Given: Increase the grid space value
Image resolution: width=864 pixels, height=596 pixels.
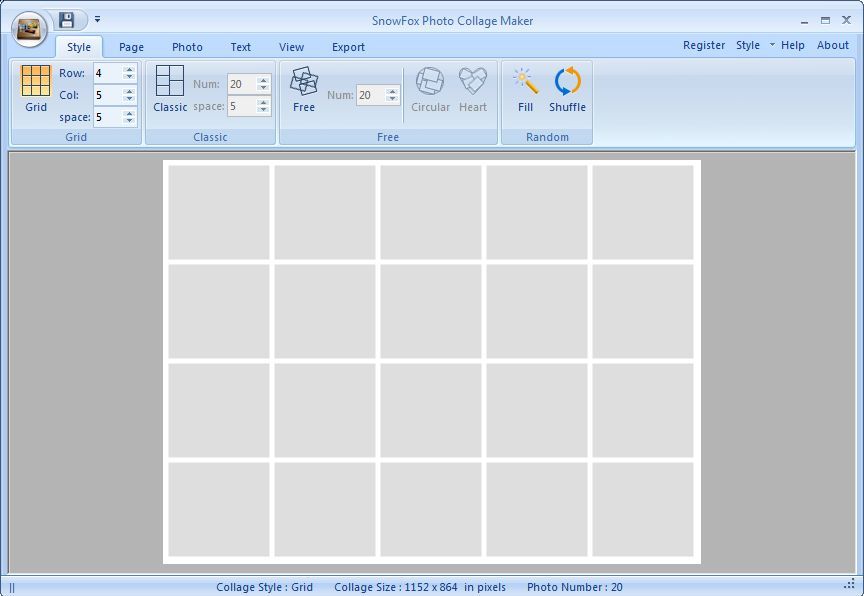Looking at the screenshot, I should click(x=129, y=113).
